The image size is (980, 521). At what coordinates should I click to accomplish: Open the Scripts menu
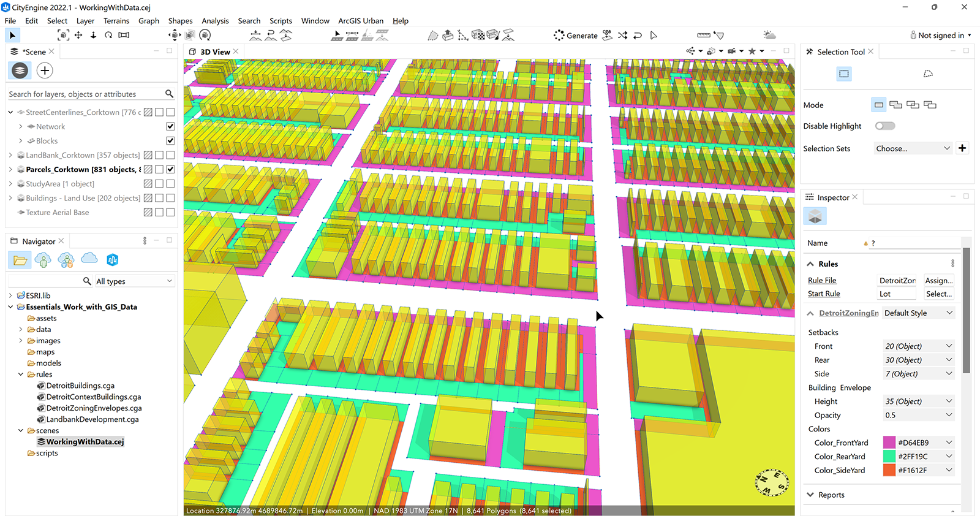[281, 21]
